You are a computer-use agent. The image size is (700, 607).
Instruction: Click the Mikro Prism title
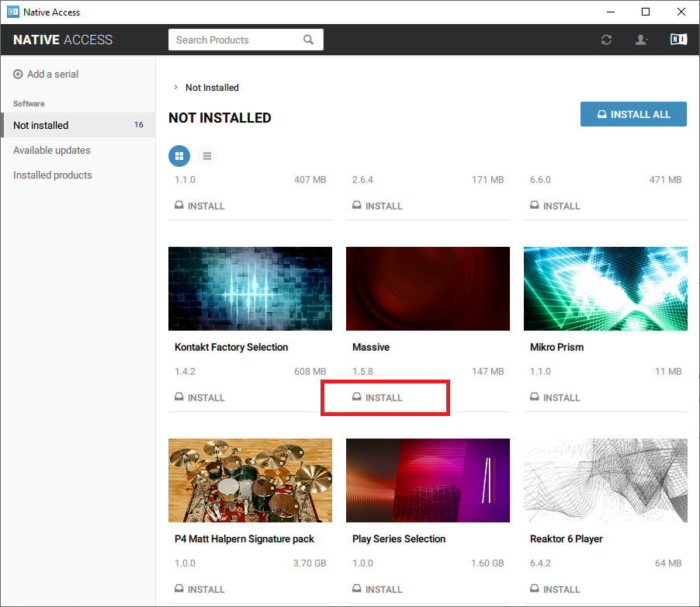tap(556, 347)
